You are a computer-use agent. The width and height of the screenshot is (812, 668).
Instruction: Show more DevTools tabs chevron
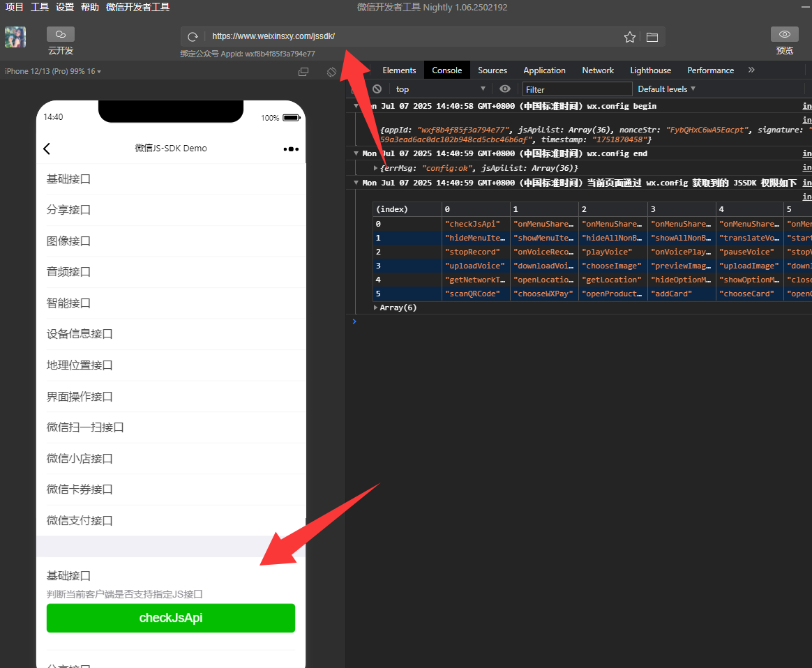[751, 70]
